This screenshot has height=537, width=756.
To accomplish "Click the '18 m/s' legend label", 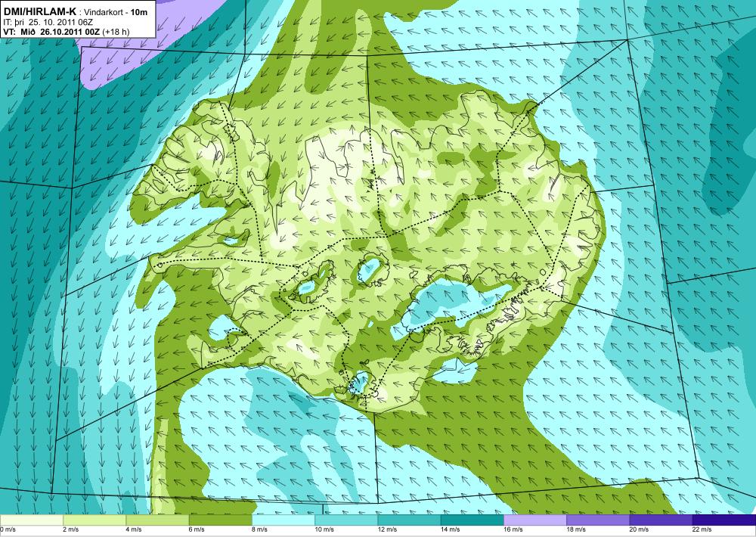I will [576, 529].
